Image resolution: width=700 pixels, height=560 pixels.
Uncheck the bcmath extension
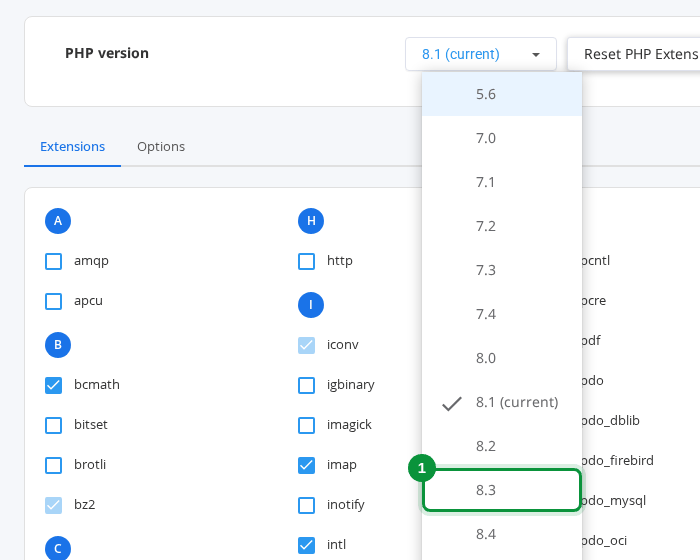coord(54,385)
